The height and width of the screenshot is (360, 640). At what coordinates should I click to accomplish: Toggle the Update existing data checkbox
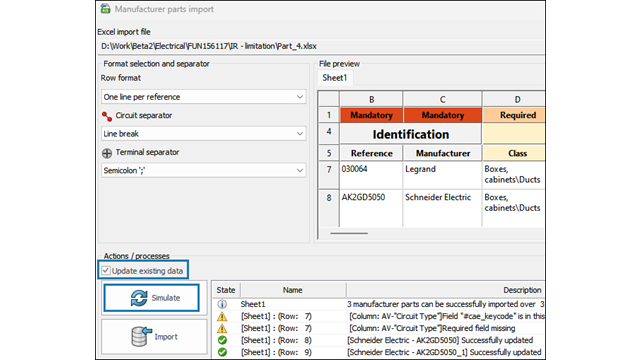(x=106, y=271)
